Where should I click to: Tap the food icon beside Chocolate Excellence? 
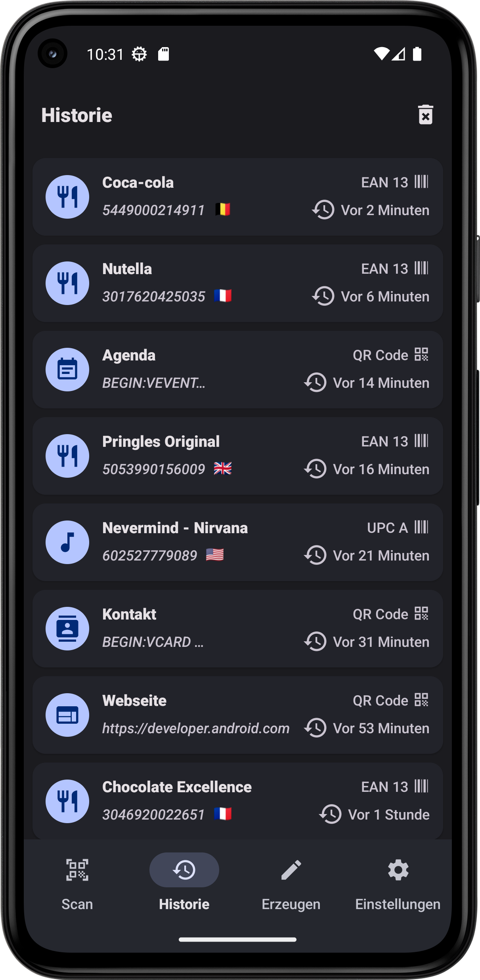click(67, 801)
